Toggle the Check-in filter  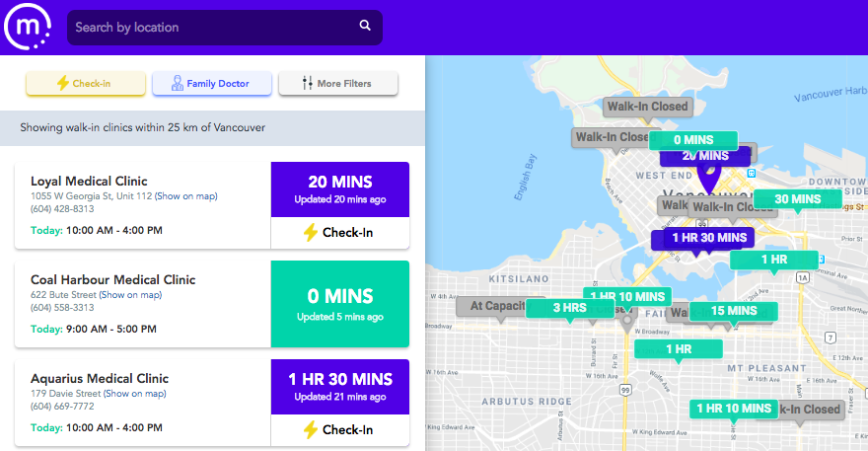point(85,84)
